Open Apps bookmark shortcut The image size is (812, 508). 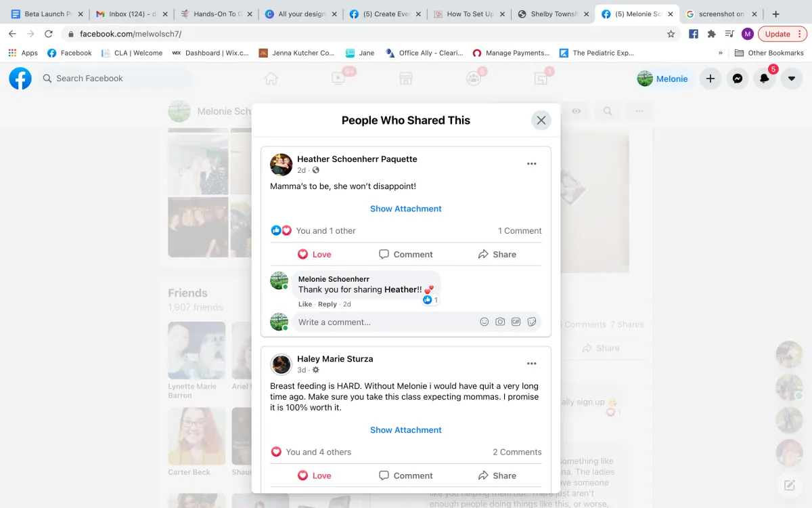(x=23, y=53)
